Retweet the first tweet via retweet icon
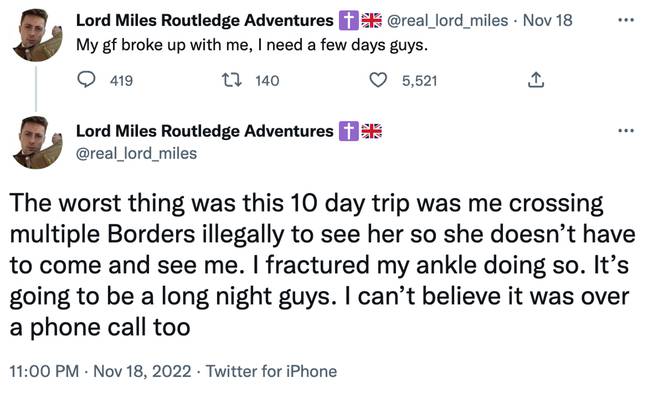This screenshot has height=394, width=648. [x=231, y=80]
